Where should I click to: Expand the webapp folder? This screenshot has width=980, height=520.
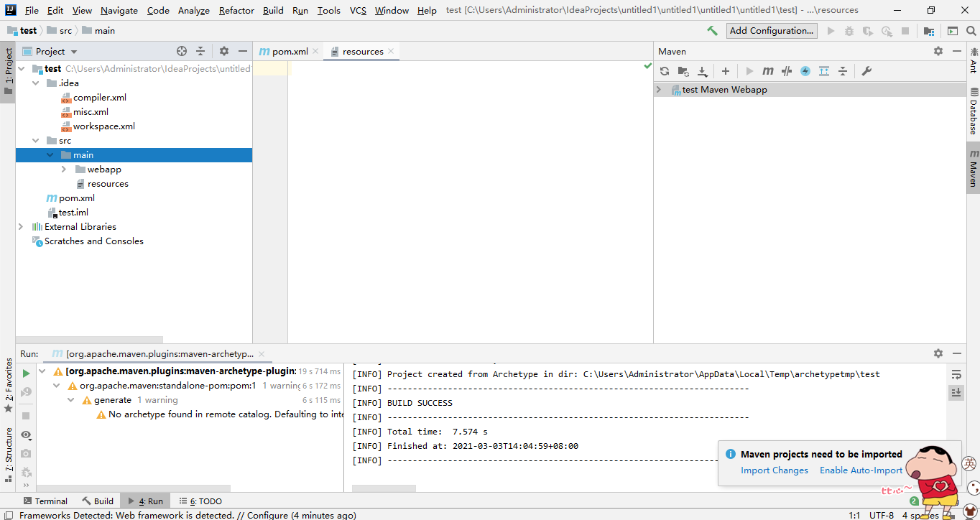tap(64, 170)
